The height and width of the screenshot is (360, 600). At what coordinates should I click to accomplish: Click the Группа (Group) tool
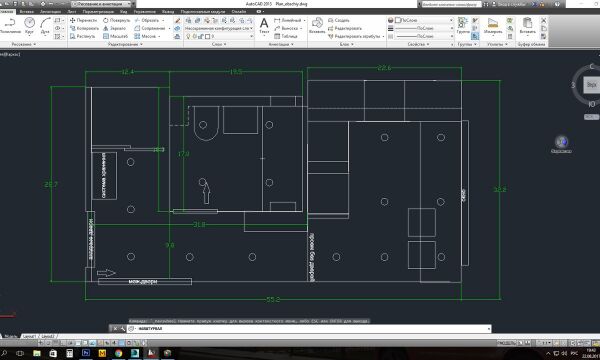(x=463, y=26)
